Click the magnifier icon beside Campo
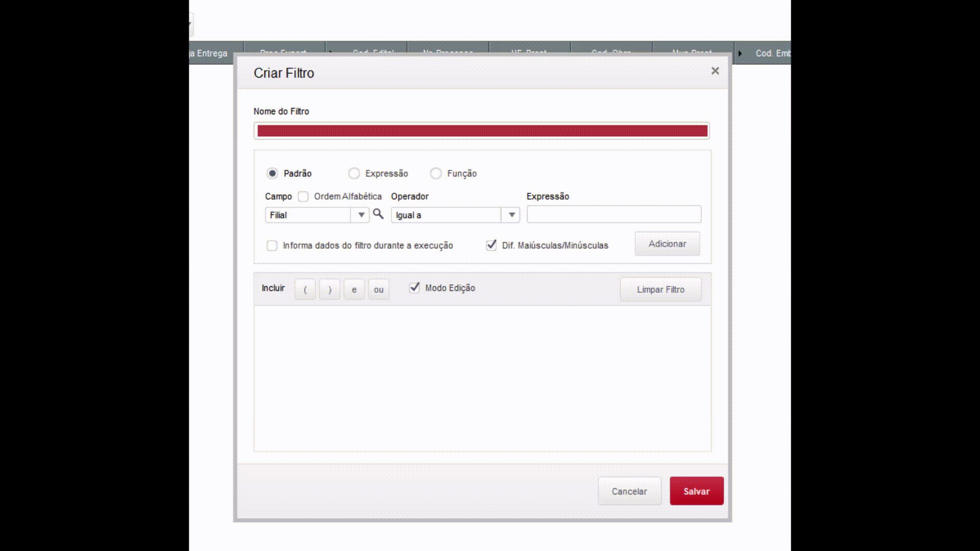980x551 pixels. (378, 214)
